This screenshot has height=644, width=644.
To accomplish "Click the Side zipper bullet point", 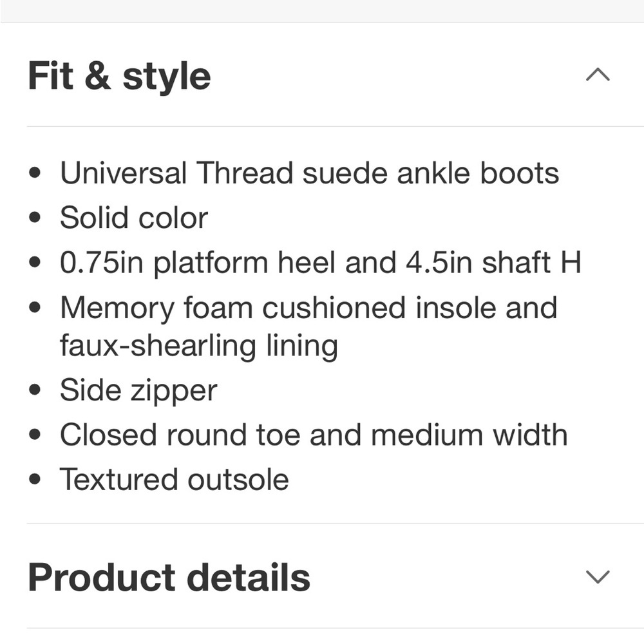I will point(138,390).
